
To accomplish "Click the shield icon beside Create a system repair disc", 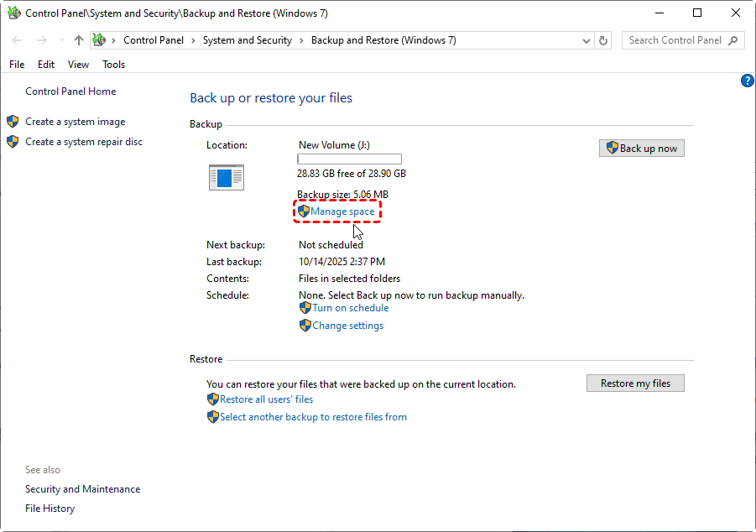I will [13, 142].
